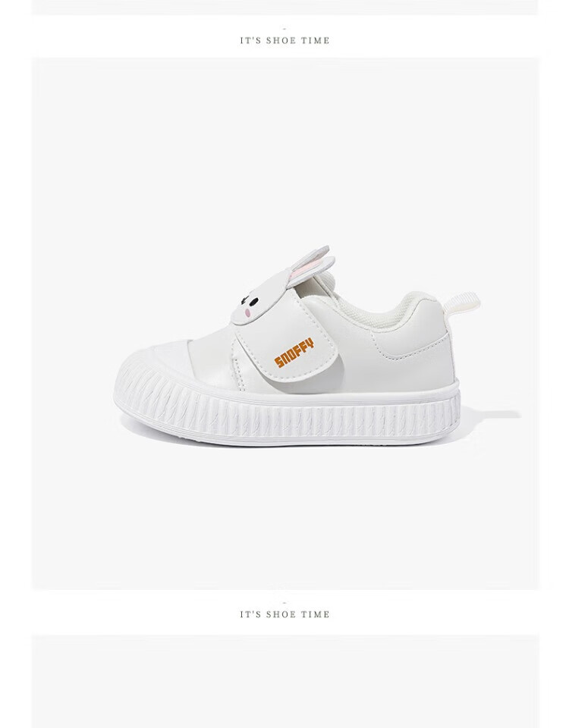569x728 pixels.
Task: Click the gray strip above the top heading
Action: [285, 7]
